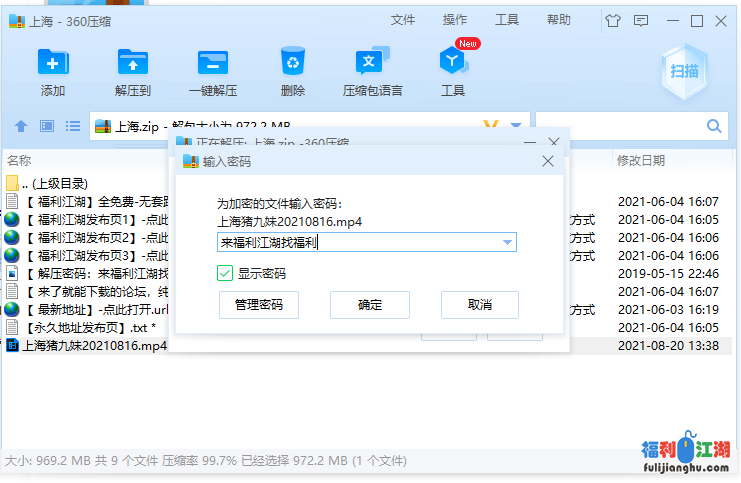Image resolution: width=741 pixels, height=483 pixels.
Task: Click the 取消 button
Action: pyautogui.click(x=480, y=305)
